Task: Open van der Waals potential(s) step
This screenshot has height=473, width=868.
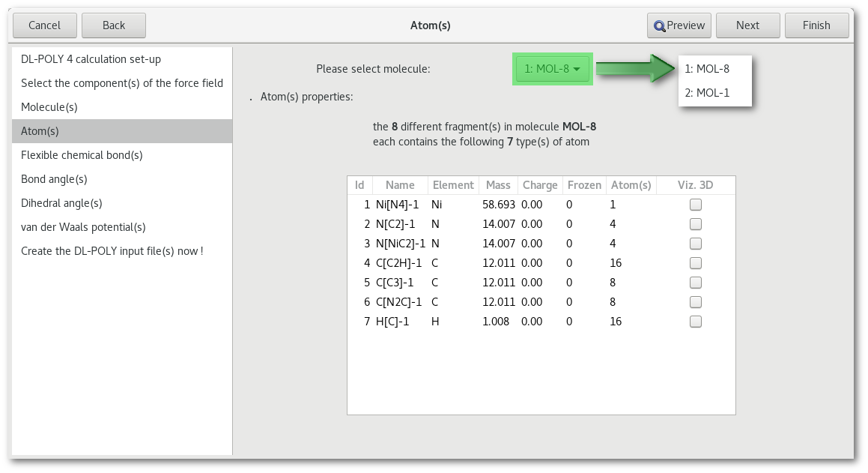Action: [83, 227]
